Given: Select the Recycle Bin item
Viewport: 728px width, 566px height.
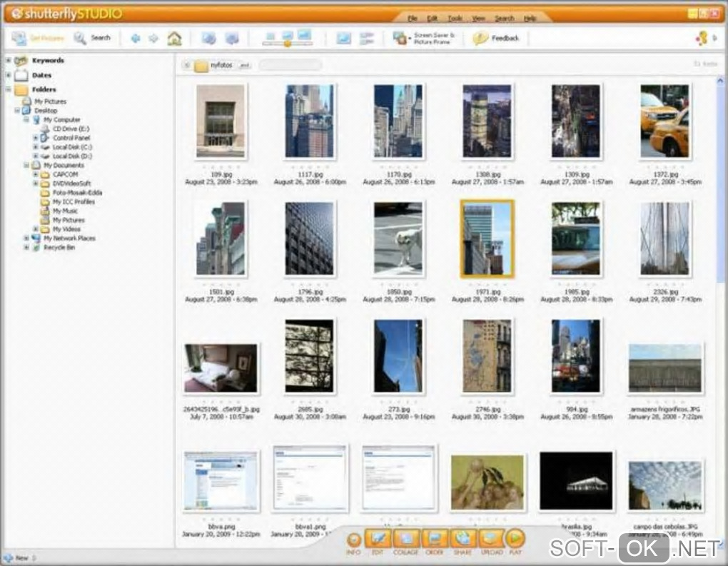Looking at the screenshot, I should point(59,248).
